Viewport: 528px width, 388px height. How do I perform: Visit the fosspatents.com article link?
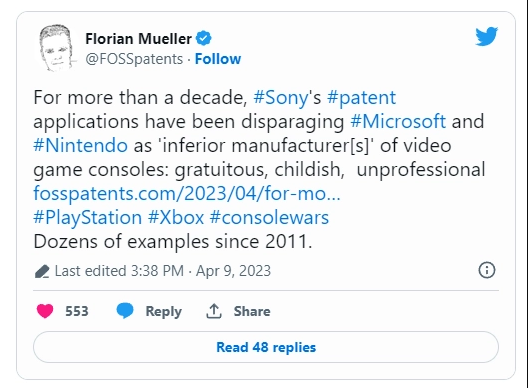pyautogui.click(x=187, y=194)
